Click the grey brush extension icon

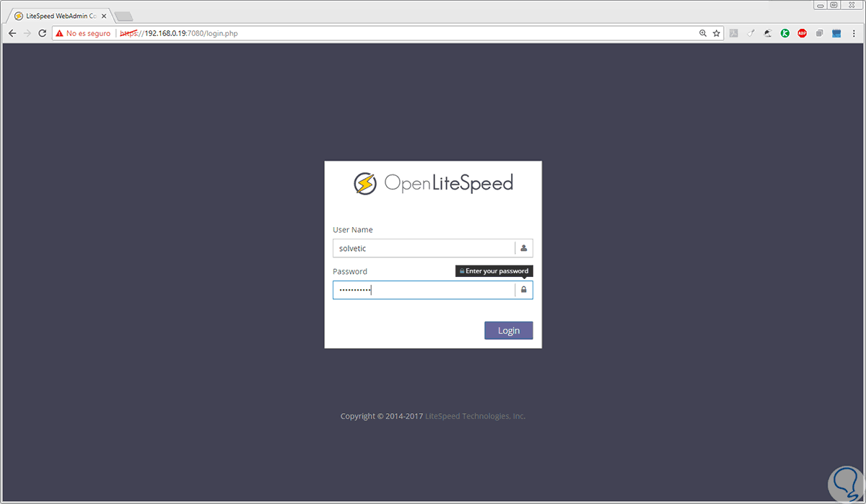[x=751, y=33]
